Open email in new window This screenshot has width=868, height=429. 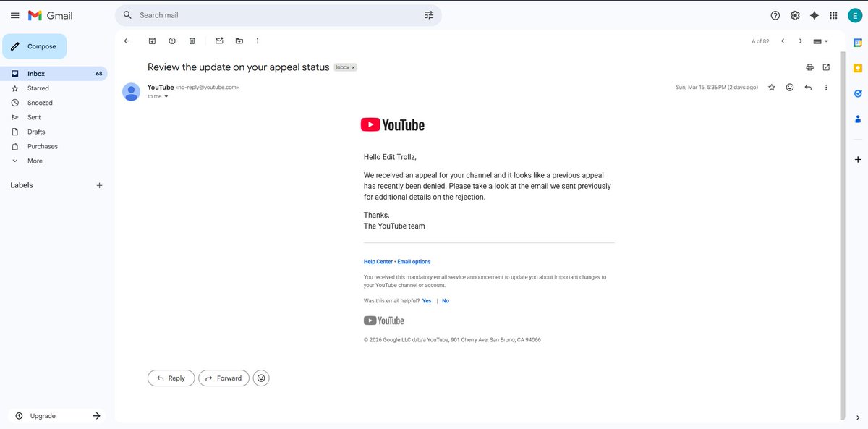point(826,67)
